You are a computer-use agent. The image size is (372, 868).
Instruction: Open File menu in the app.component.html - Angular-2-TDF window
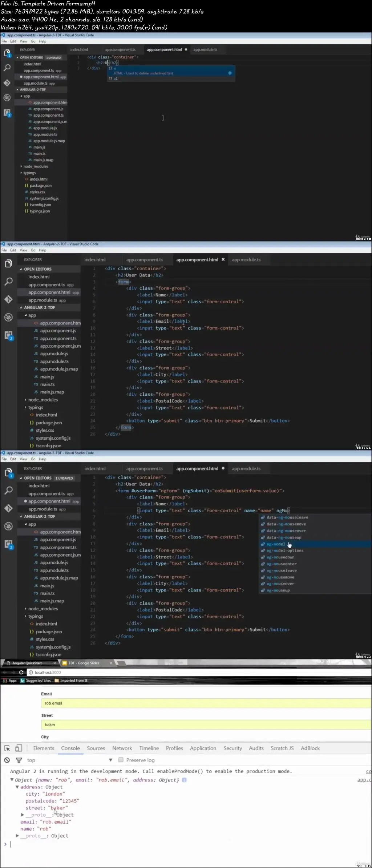[4, 250]
